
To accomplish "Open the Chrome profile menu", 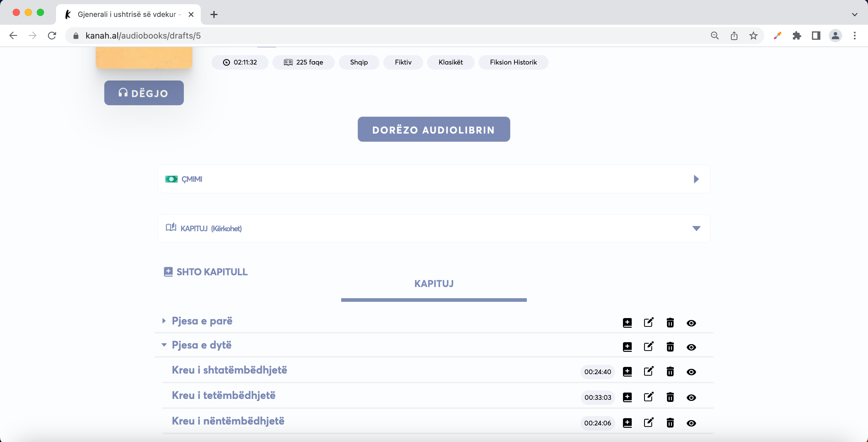I will click(835, 35).
